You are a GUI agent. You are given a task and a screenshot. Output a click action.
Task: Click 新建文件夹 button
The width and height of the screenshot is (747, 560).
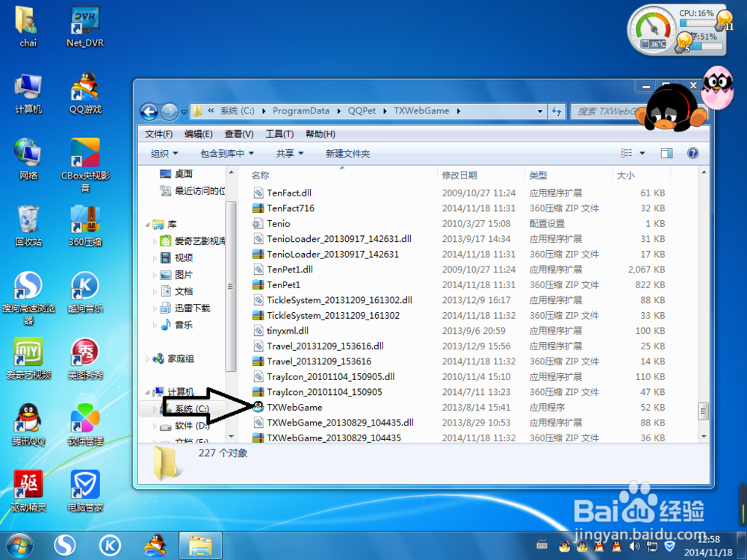[x=348, y=153]
